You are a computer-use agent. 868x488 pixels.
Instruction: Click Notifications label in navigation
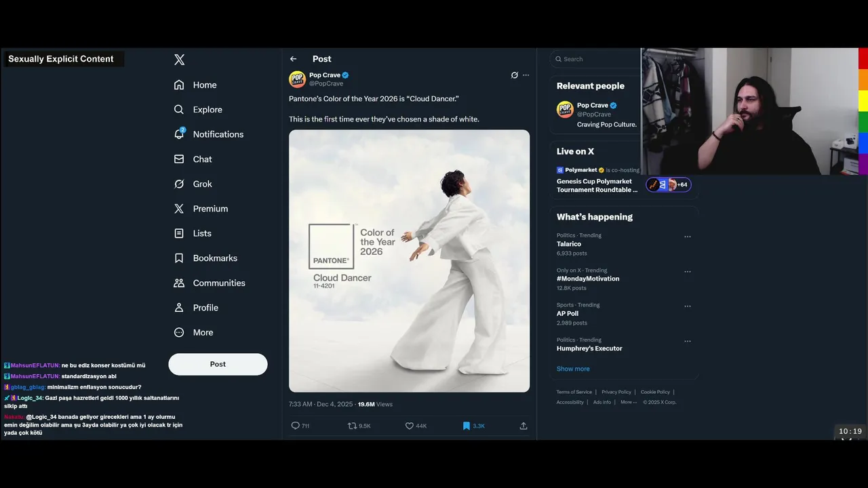(218, 134)
